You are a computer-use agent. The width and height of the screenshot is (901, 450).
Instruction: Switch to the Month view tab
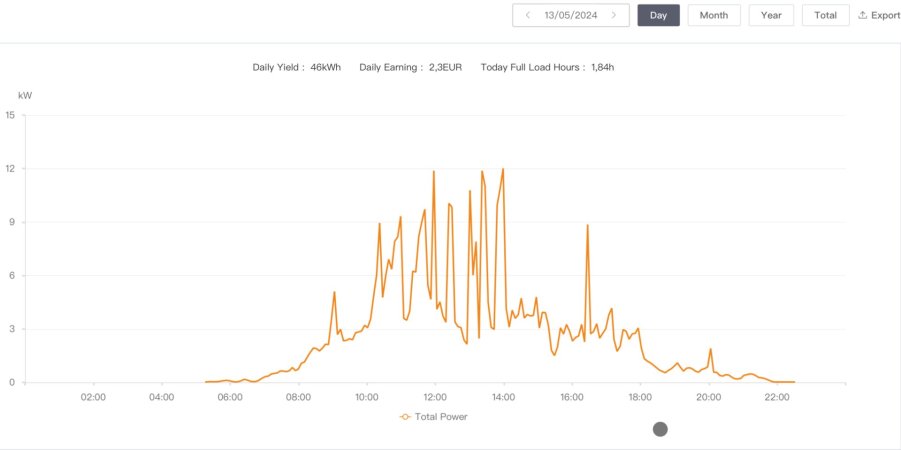tap(714, 15)
